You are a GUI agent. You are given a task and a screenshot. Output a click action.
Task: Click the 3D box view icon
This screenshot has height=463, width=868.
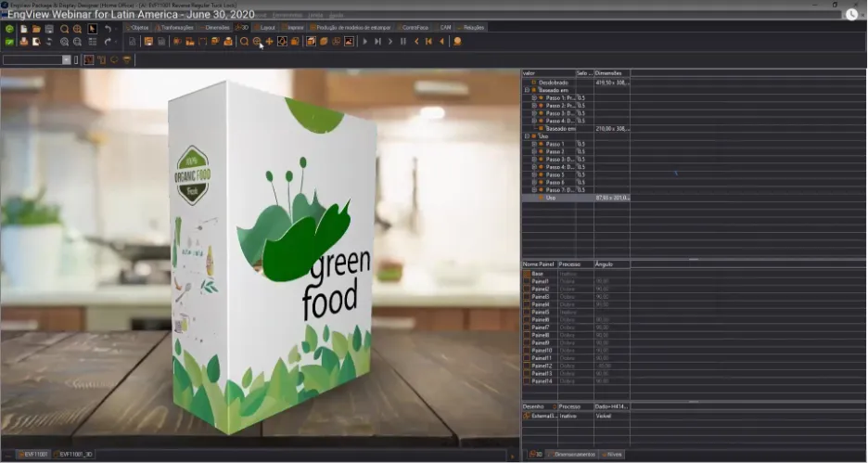point(311,42)
